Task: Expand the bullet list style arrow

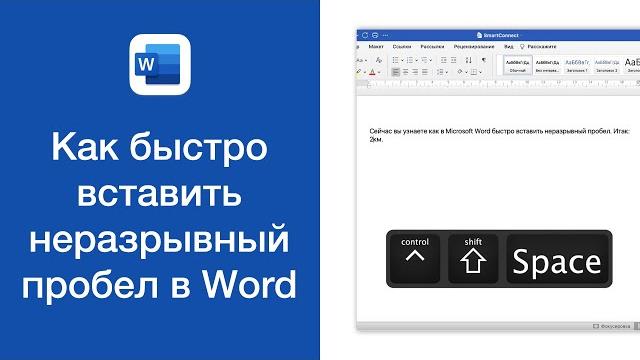Action: [x=402, y=60]
